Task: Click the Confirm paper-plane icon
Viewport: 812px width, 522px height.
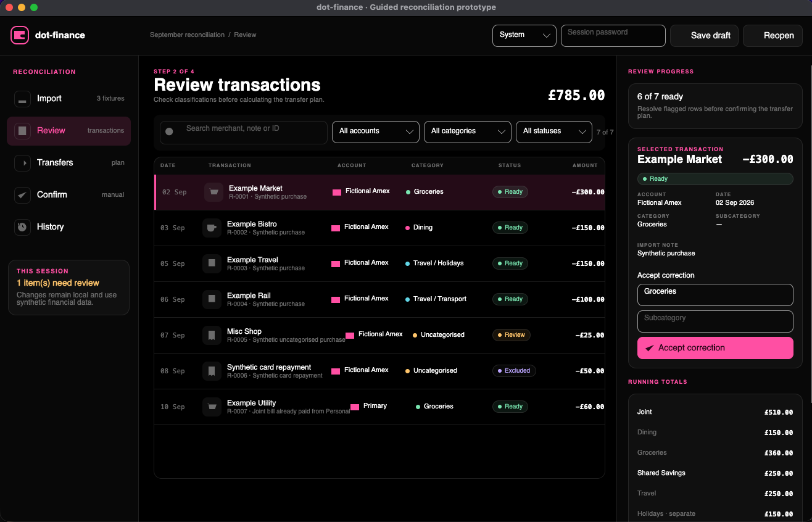Action: 22,195
